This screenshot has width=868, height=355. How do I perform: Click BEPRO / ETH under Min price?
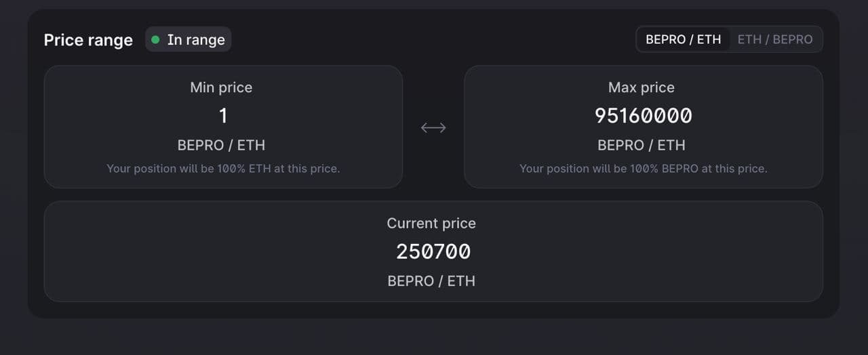click(221, 145)
